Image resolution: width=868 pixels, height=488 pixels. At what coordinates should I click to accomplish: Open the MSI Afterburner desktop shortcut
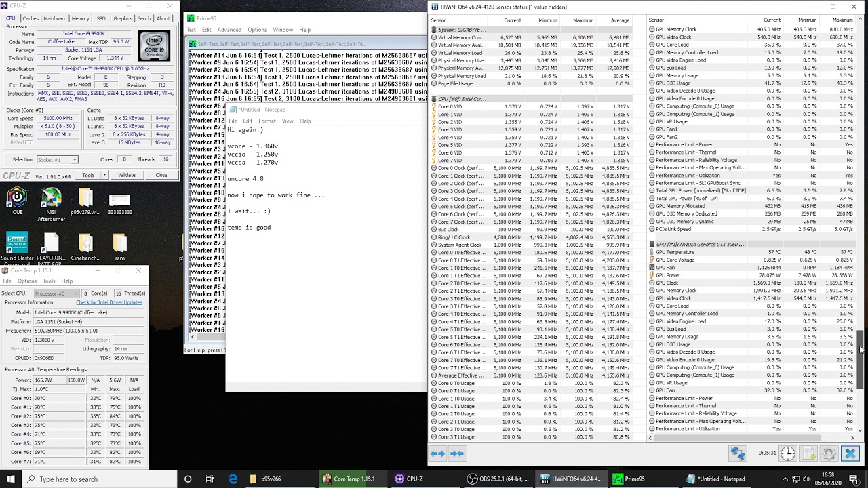[51, 205]
